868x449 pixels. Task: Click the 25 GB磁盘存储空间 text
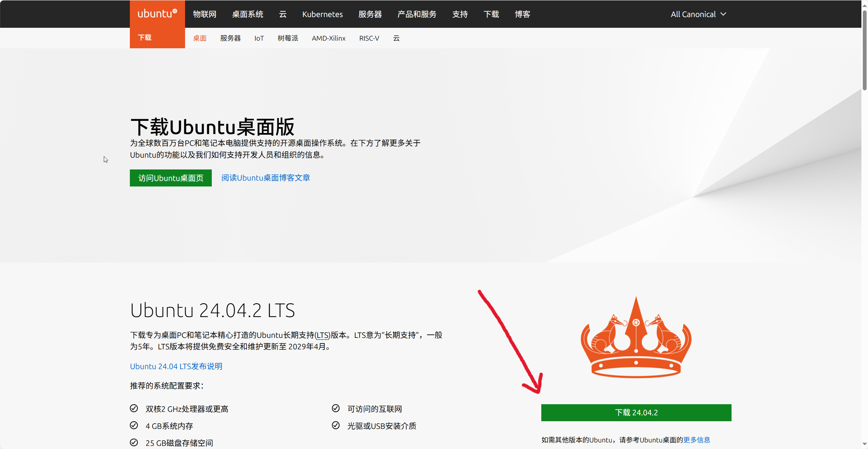point(180,443)
